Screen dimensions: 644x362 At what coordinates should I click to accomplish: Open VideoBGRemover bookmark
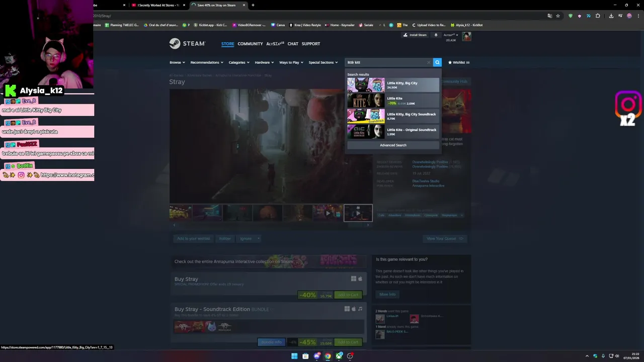tap(249, 25)
